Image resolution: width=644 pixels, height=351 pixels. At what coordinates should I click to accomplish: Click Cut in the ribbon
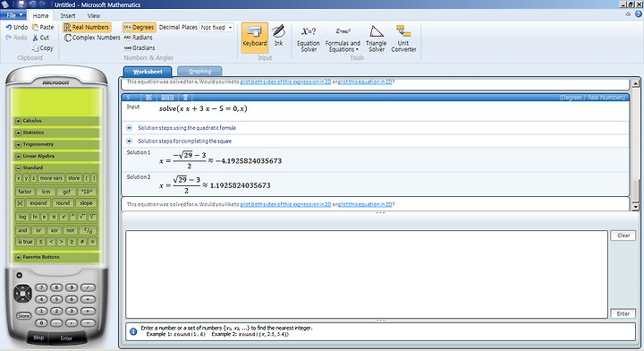point(40,38)
